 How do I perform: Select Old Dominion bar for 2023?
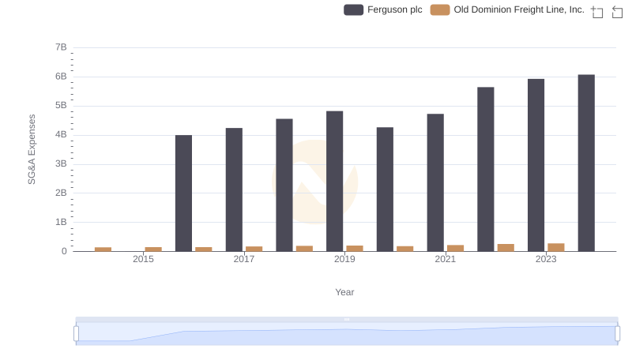pos(556,247)
